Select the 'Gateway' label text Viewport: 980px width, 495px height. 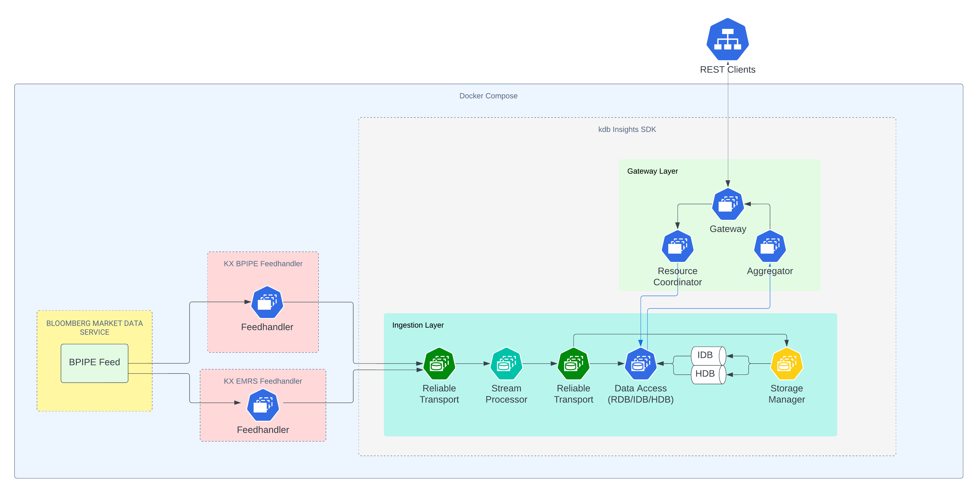(x=728, y=229)
